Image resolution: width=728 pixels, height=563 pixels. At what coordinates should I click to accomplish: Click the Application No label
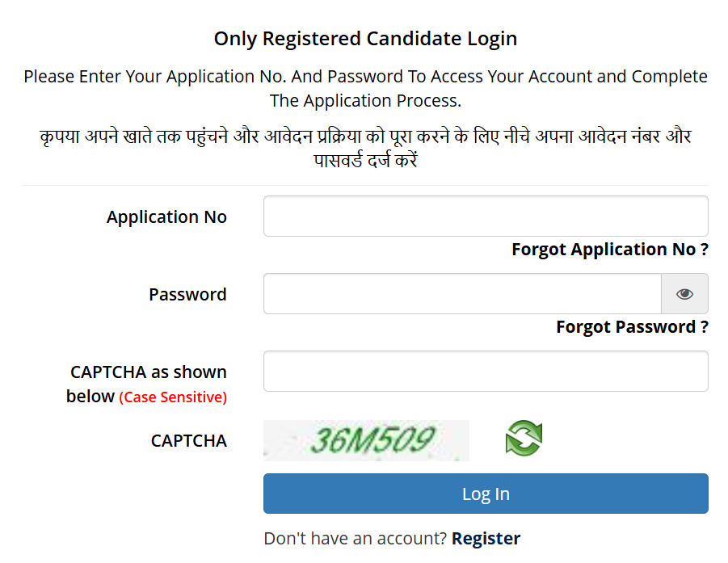[x=166, y=216]
